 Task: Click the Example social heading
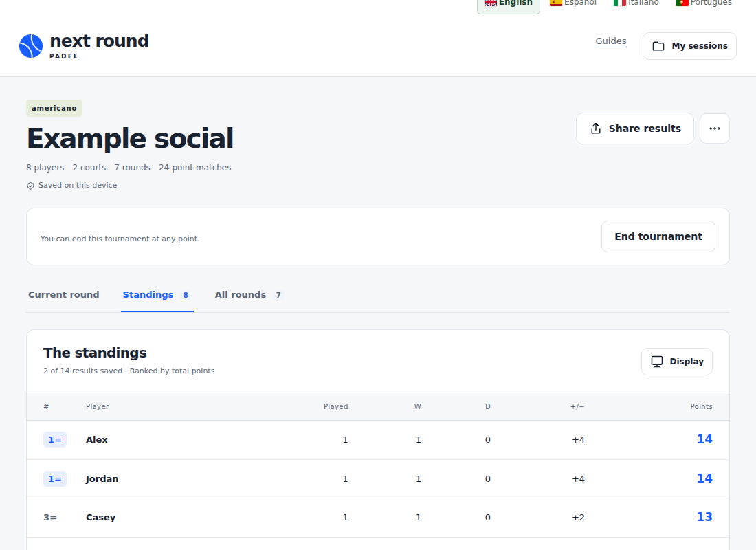130,139
